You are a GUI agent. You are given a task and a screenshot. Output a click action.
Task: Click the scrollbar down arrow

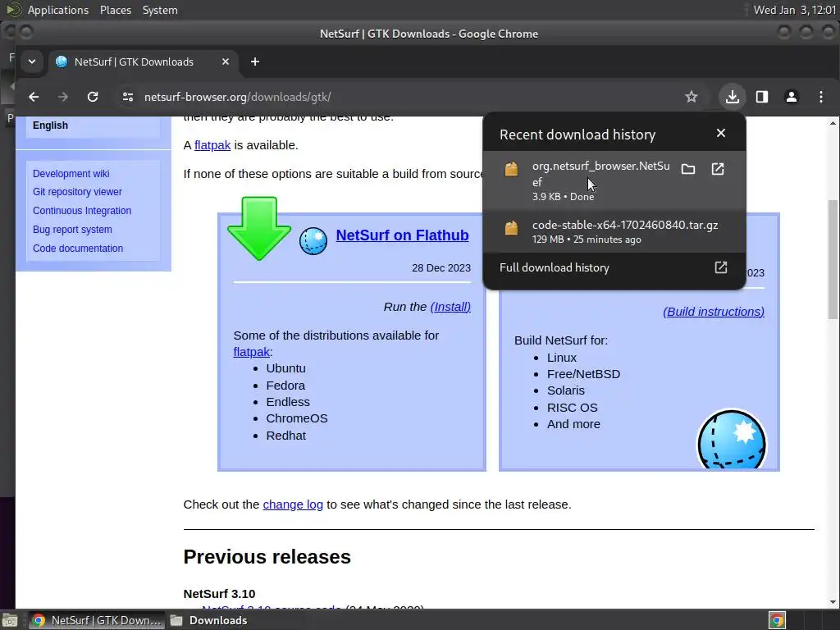833,601
